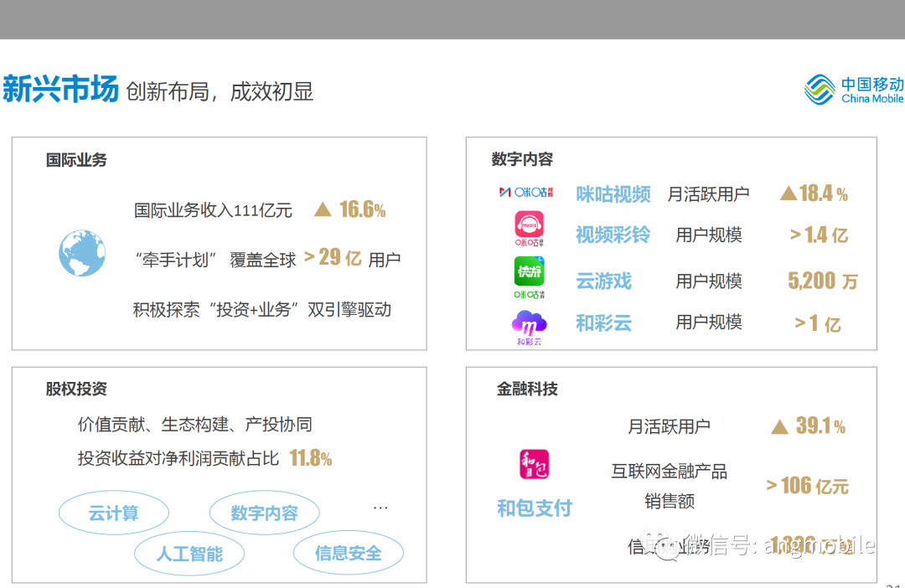The width and height of the screenshot is (905, 588).
Task: Click the China Mobile logo
Action: (854, 90)
